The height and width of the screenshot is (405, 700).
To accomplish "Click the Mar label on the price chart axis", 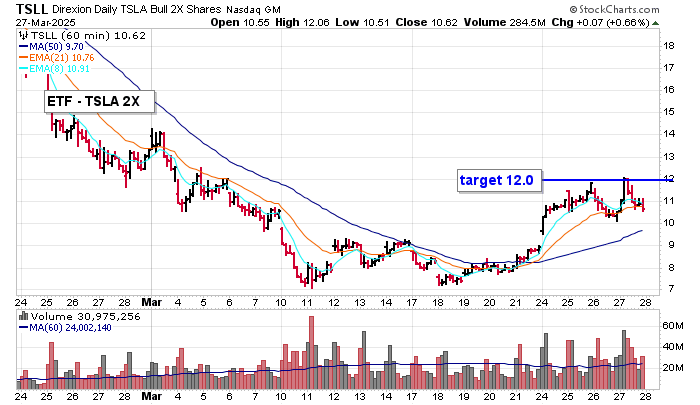I will coord(151,302).
